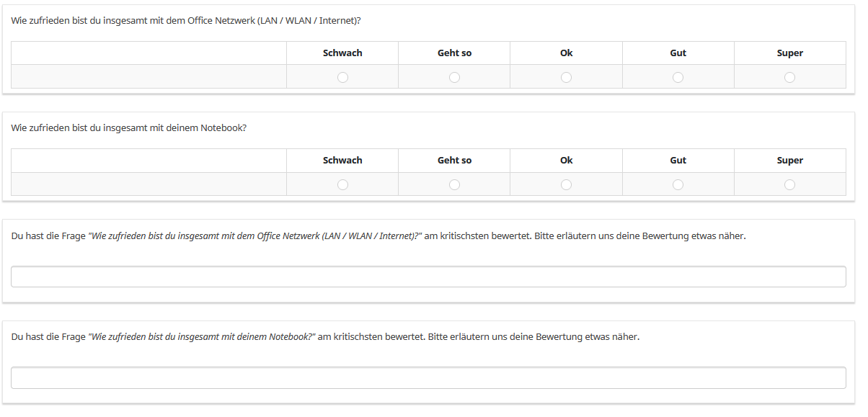Select 'Geht so' radio for Office Netzwerk question
Image resolution: width=868 pixels, height=417 pixels.
tap(454, 77)
